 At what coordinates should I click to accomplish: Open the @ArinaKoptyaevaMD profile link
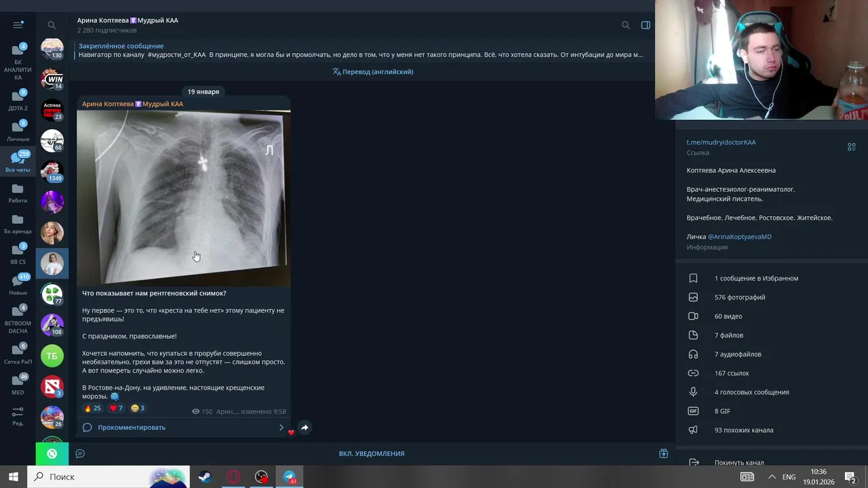[x=739, y=237]
